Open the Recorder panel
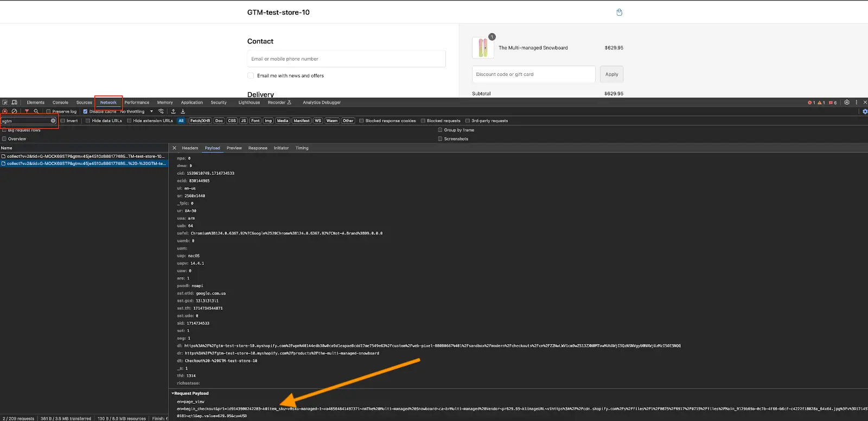868x421 pixels. coord(279,103)
